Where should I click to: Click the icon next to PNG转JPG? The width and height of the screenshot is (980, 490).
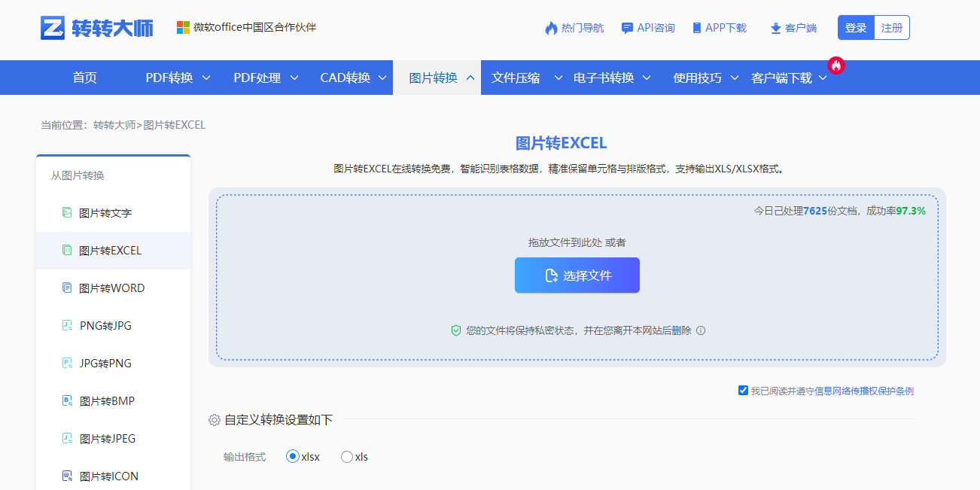pos(67,326)
